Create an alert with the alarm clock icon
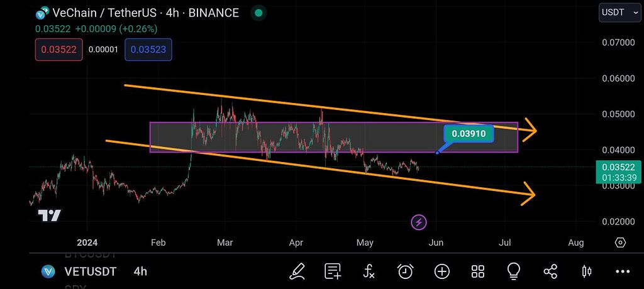 (x=406, y=271)
